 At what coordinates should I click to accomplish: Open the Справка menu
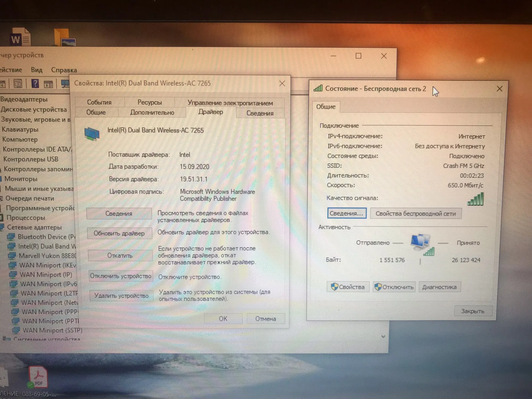pyautogui.click(x=64, y=70)
